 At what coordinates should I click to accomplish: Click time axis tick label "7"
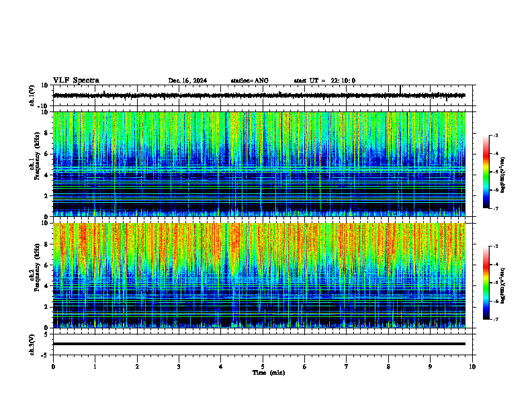(347, 367)
